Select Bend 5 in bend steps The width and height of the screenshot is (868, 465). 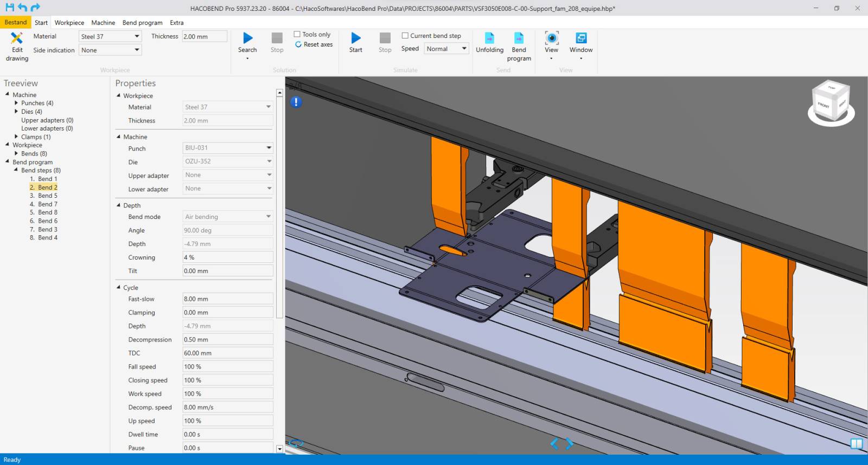click(47, 196)
